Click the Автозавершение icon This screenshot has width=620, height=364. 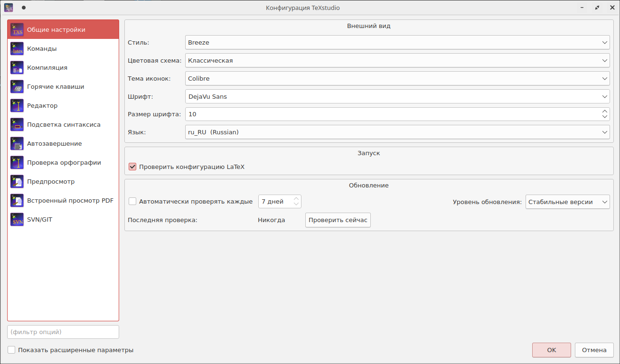(17, 143)
